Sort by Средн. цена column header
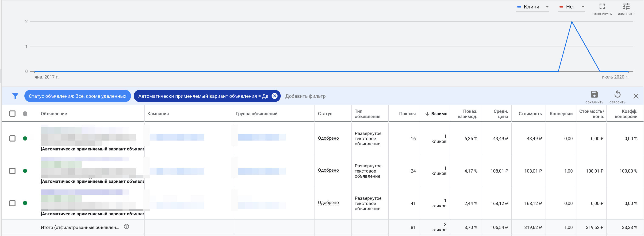The height and width of the screenshot is (236, 644). [501, 114]
